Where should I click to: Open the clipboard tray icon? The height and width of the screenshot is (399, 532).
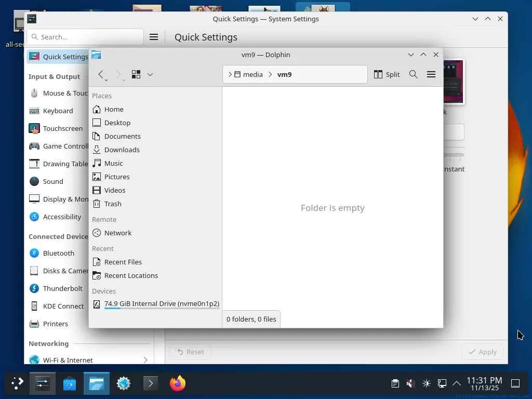click(x=395, y=383)
